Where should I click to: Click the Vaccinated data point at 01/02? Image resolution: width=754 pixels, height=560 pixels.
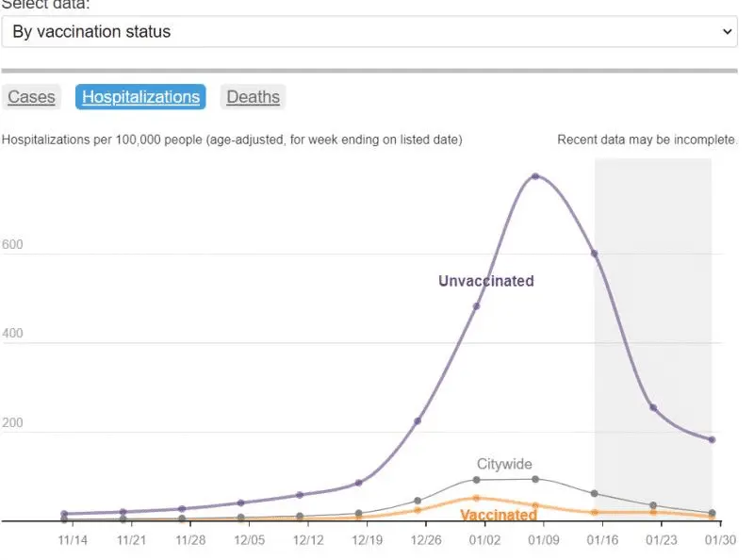click(477, 498)
